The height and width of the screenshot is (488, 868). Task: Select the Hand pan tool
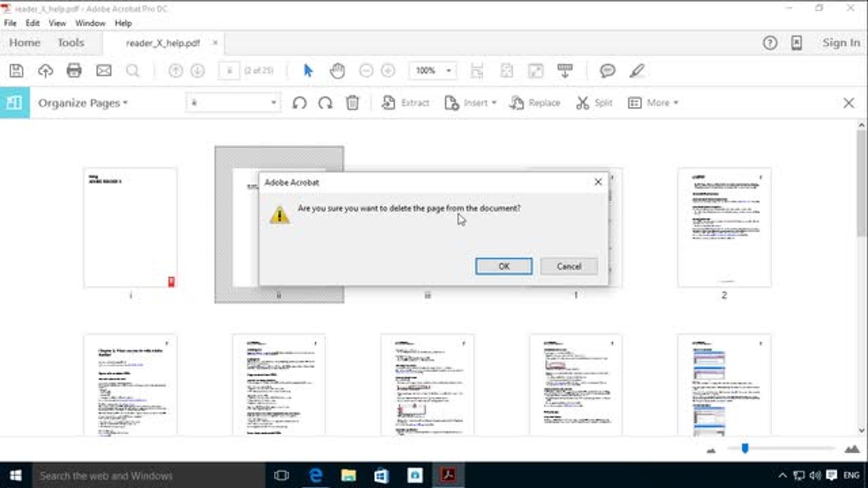(x=337, y=71)
